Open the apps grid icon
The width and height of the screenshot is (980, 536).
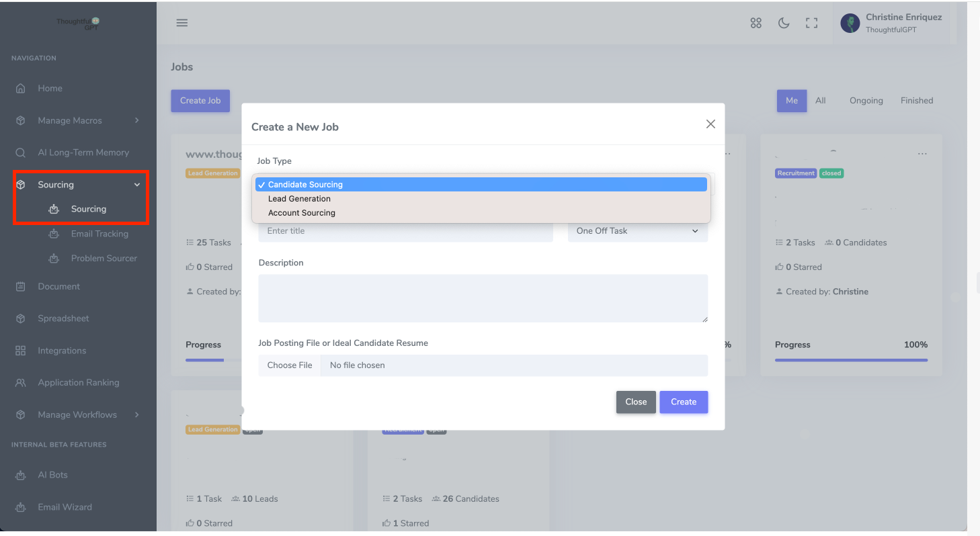click(x=756, y=24)
